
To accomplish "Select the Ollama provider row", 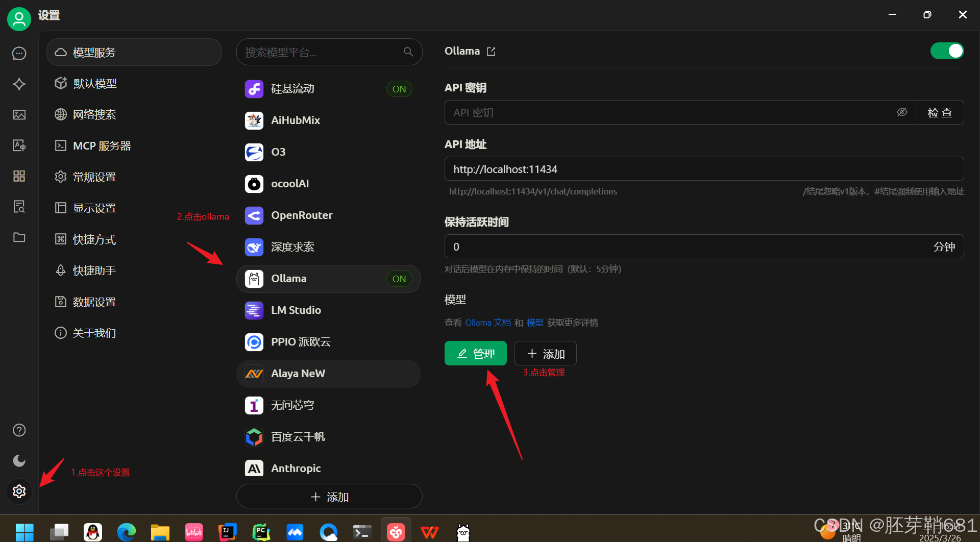I will coord(328,279).
